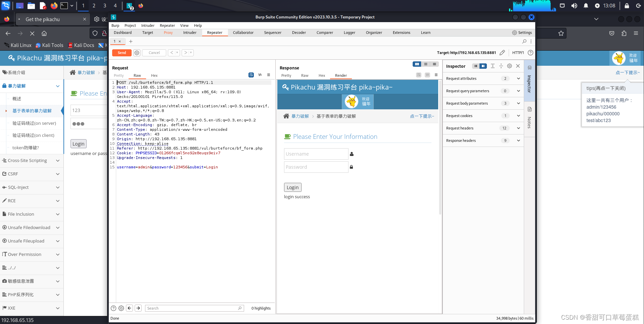
Task: Toggle line wrap in Request editor
Action: [x=251, y=75]
